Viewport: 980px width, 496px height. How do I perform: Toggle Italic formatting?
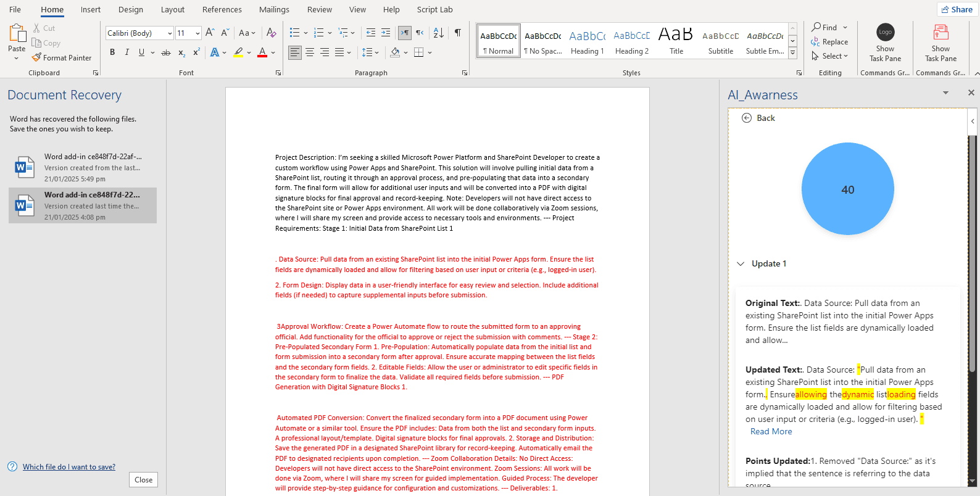[x=127, y=52]
